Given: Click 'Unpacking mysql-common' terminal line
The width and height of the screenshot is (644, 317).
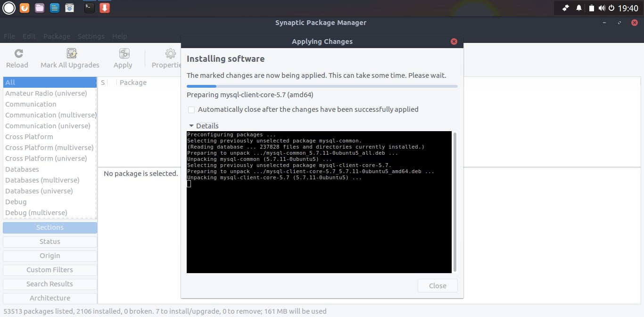Looking at the screenshot, I should (x=259, y=159).
